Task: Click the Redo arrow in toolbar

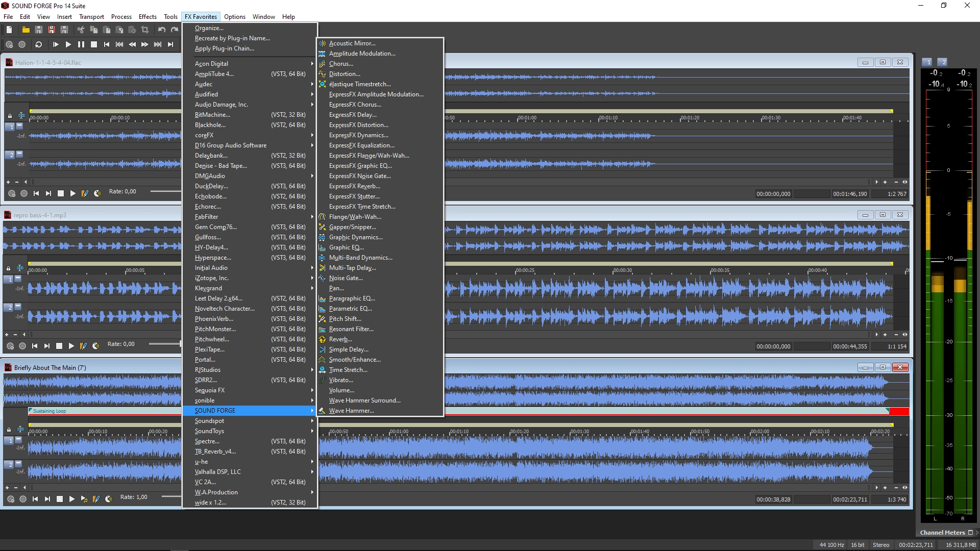Action: pyautogui.click(x=174, y=30)
